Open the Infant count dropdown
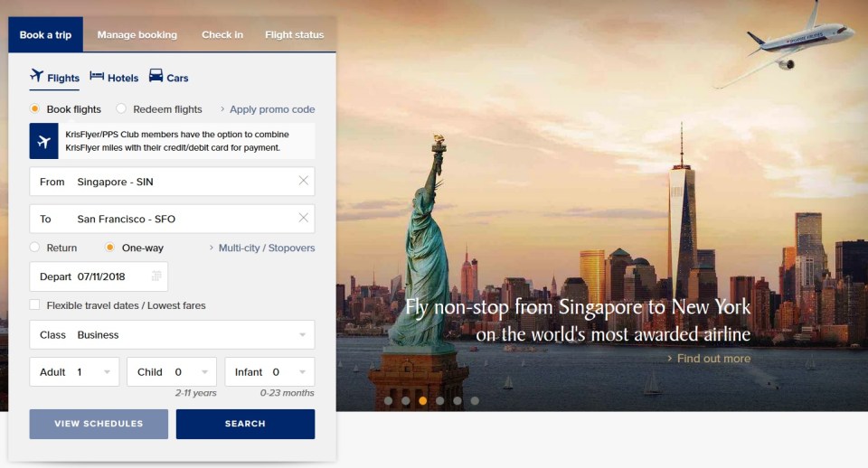This screenshot has height=468, width=868. [x=269, y=371]
